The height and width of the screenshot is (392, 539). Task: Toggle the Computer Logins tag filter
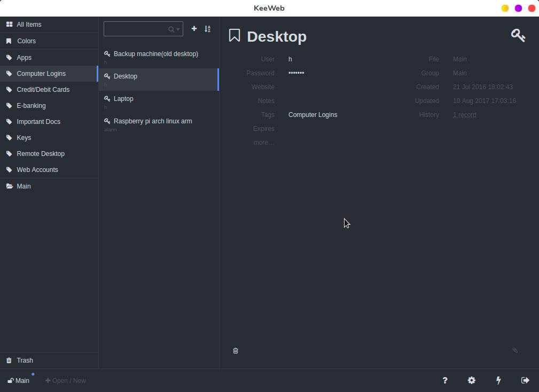(41, 73)
